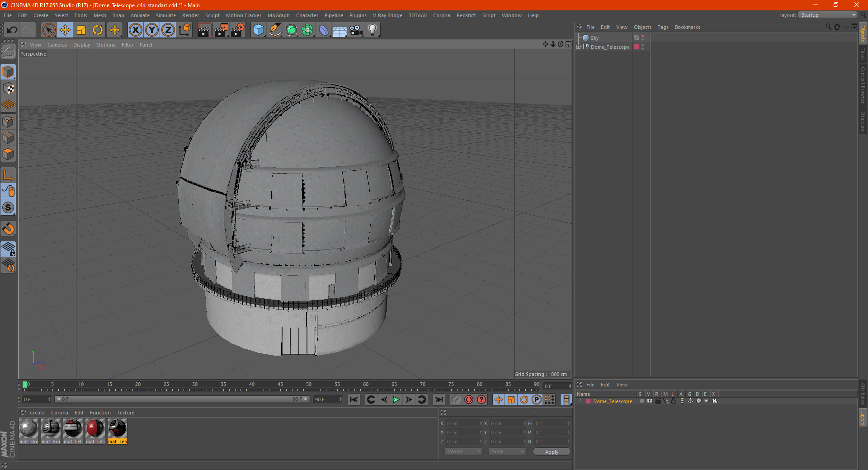Add a Cube primitive object
The height and width of the screenshot is (470, 868).
coord(258,30)
